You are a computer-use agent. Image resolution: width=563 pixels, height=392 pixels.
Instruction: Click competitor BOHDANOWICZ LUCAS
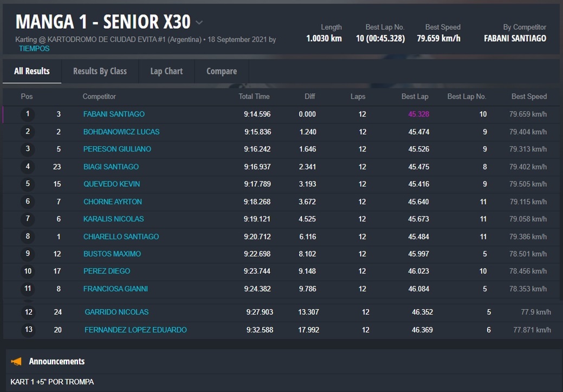point(121,132)
